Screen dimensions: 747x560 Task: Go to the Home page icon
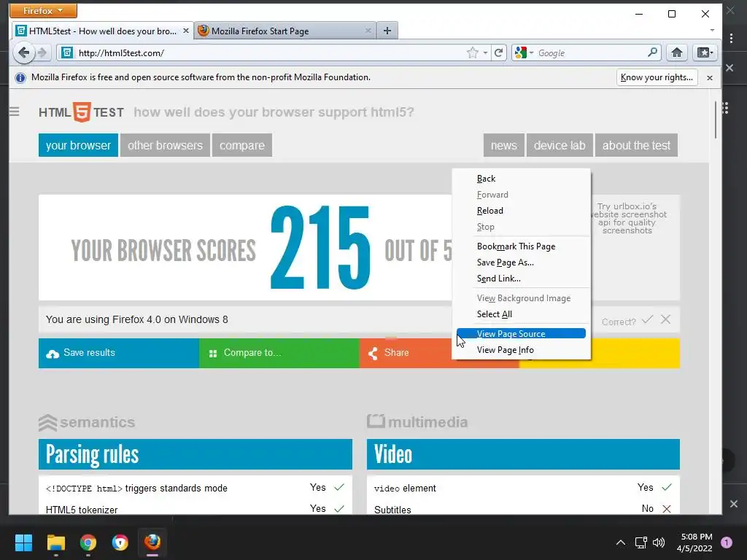coord(676,52)
